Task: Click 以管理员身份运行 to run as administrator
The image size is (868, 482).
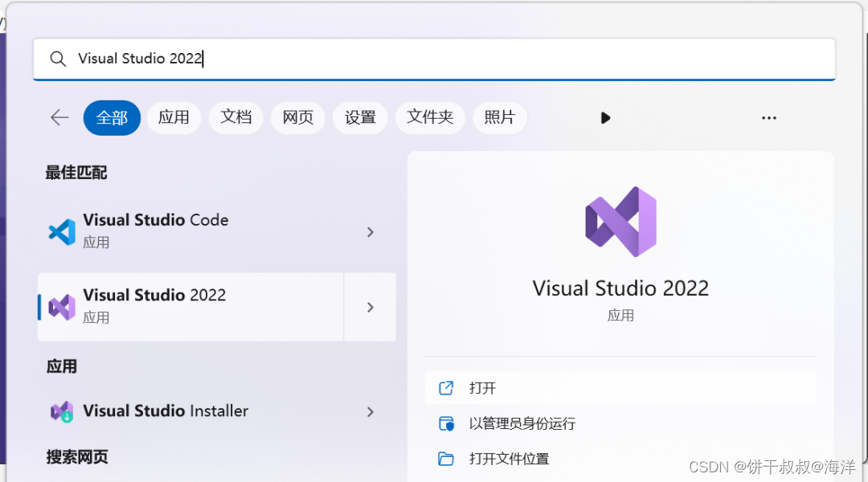Action: tap(522, 423)
